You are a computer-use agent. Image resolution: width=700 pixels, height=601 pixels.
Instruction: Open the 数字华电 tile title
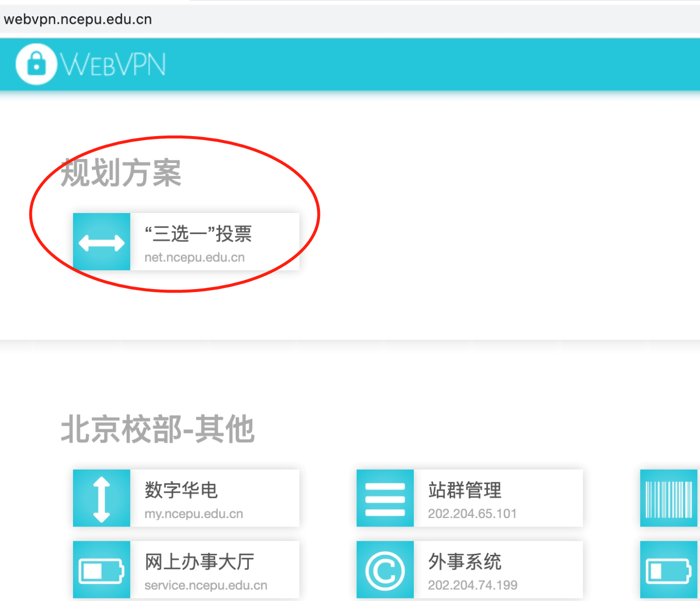(181, 490)
